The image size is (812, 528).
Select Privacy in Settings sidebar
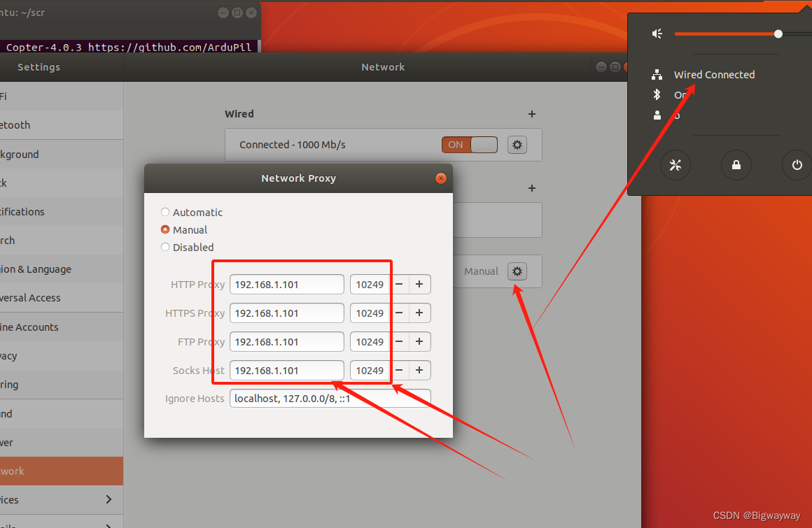[x=61, y=356]
